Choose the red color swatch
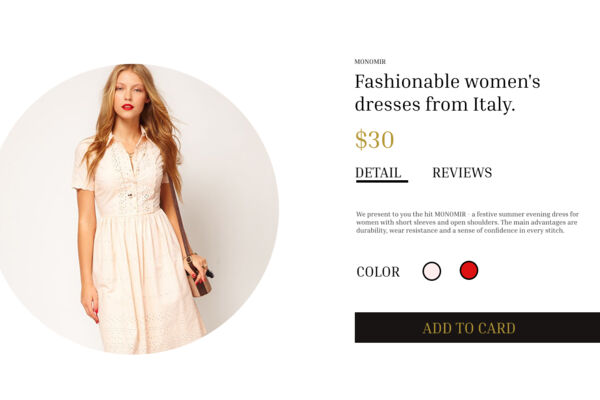This screenshot has width=600, height=400. [469, 270]
